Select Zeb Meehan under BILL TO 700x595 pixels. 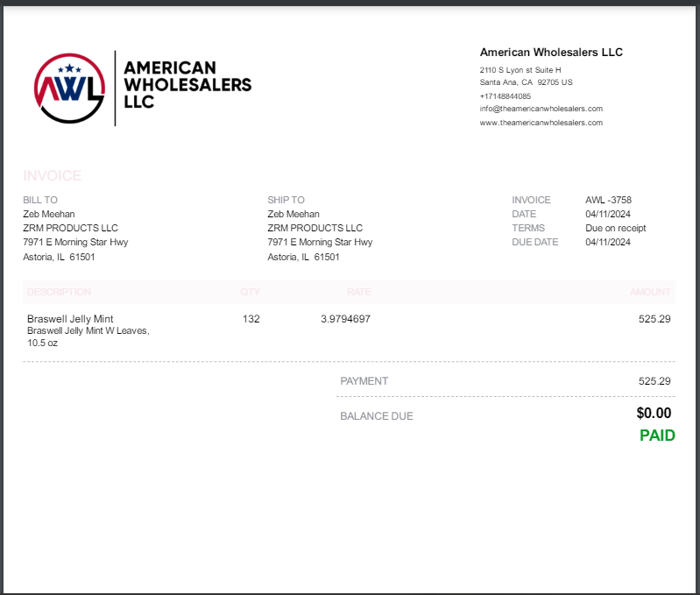pyautogui.click(x=49, y=214)
